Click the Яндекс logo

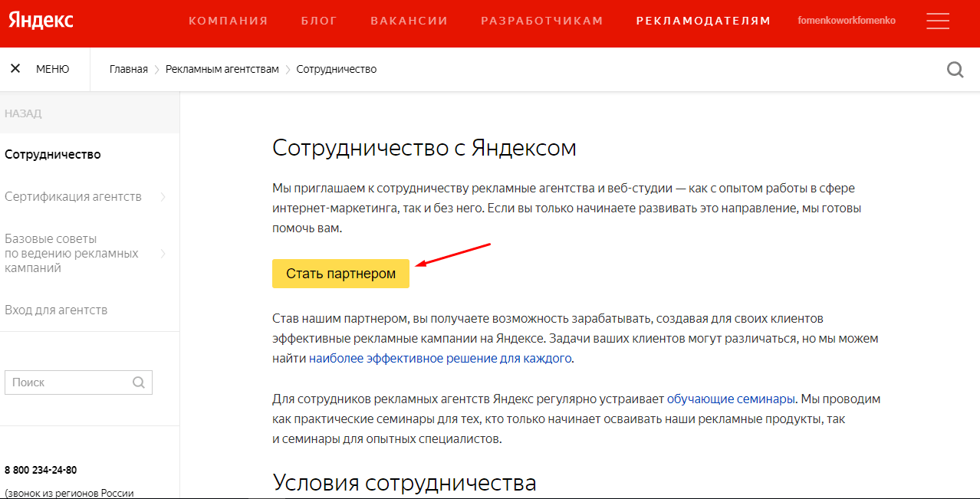click(x=41, y=21)
